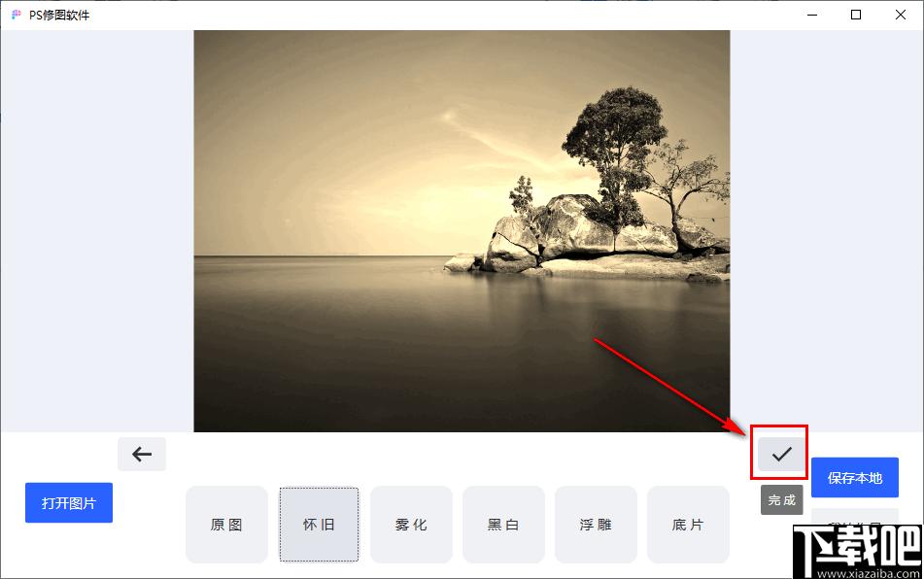Click the 打开图片 button
924x579 pixels.
[x=69, y=503]
